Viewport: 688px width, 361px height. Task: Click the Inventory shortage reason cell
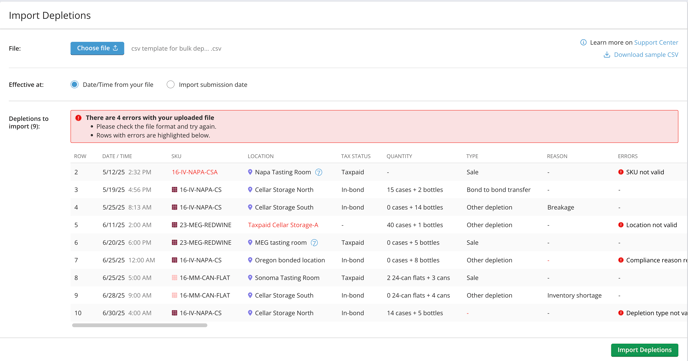[x=574, y=295]
